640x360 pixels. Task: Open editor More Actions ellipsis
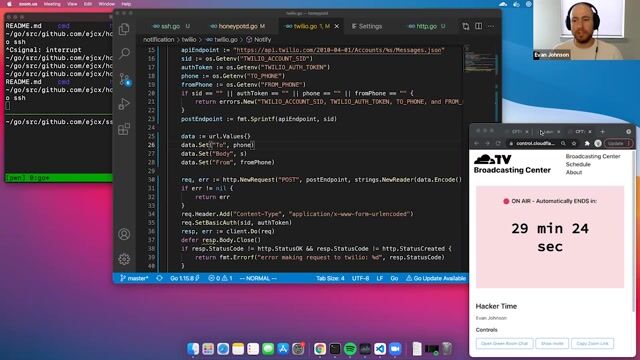pos(491,26)
